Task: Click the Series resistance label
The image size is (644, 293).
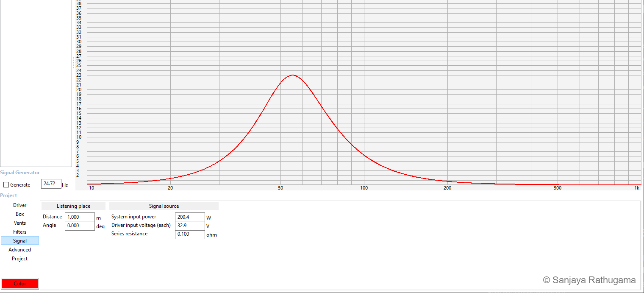Action: (130, 234)
